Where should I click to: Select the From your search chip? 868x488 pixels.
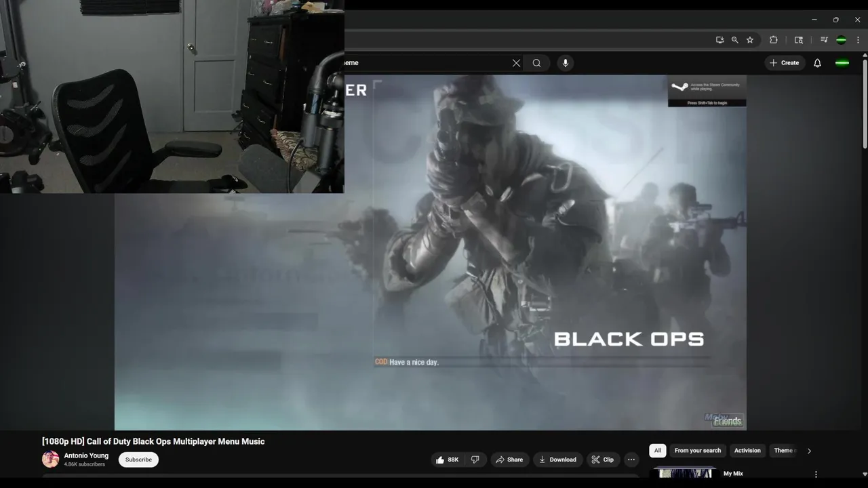click(698, 451)
